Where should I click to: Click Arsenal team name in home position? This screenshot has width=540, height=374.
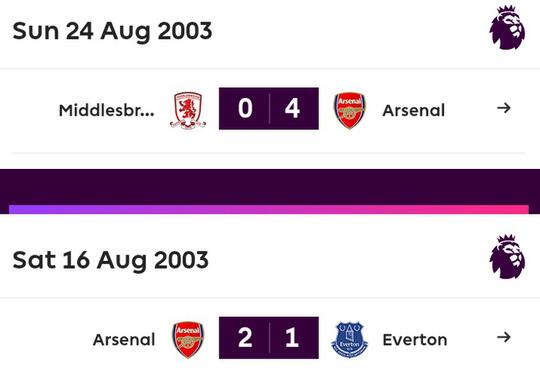point(124,340)
